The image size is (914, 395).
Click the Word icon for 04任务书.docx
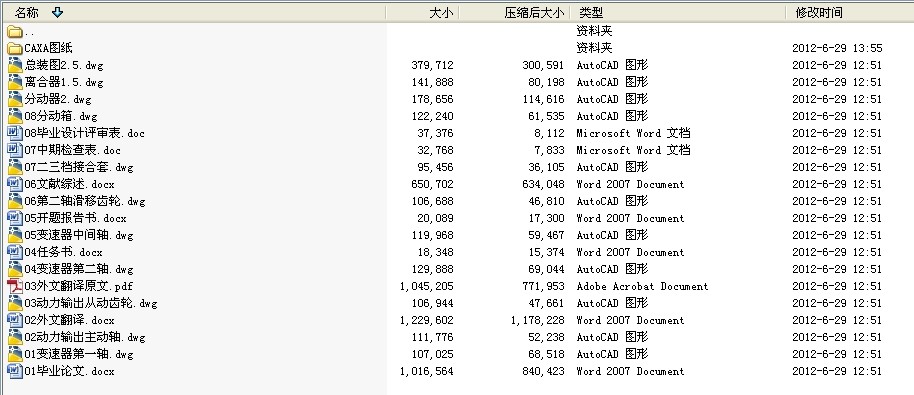pos(15,252)
